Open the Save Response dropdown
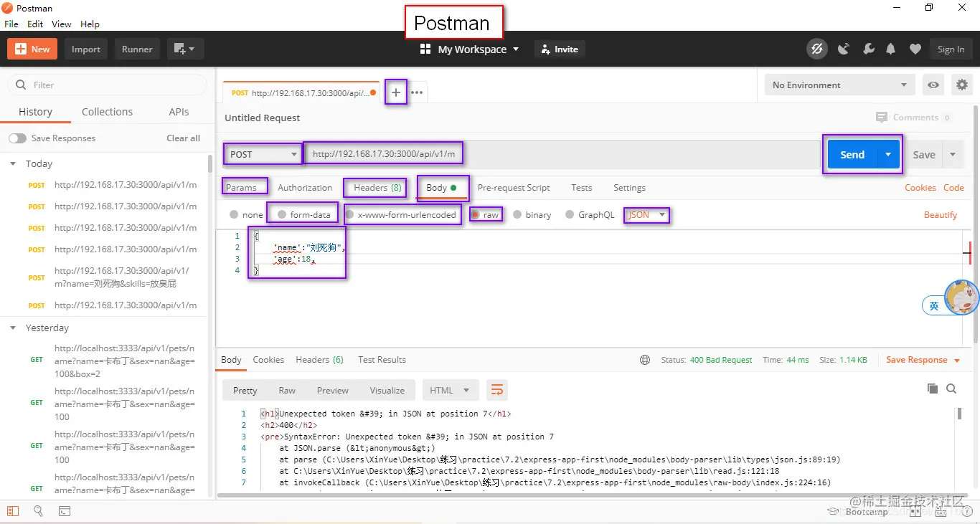980x524 pixels. click(x=923, y=360)
